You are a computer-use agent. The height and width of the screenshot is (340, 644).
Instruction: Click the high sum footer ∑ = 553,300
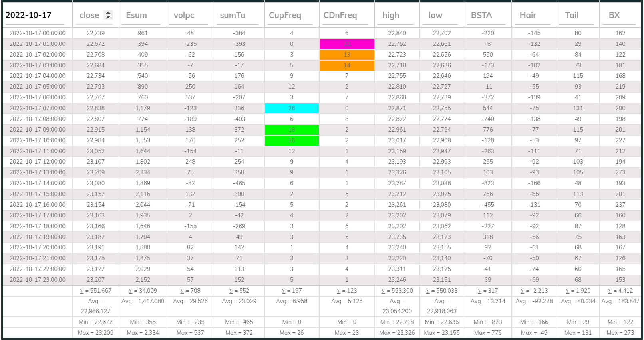pyautogui.click(x=397, y=291)
